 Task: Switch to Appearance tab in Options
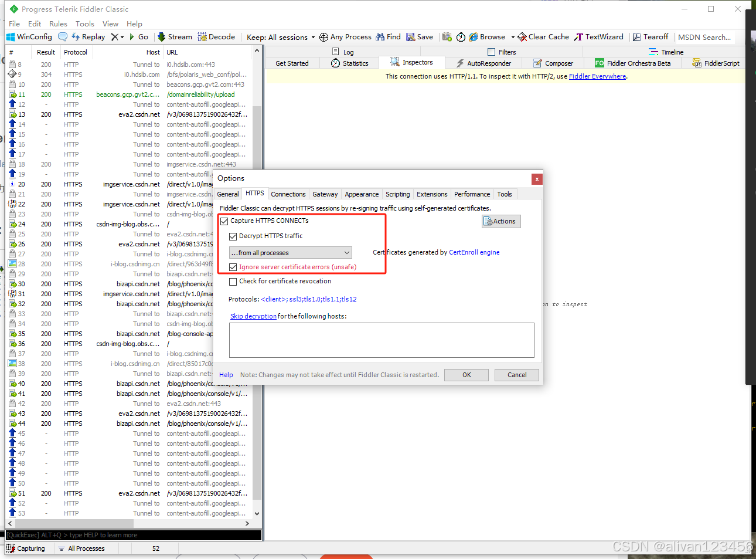(362, 194)
